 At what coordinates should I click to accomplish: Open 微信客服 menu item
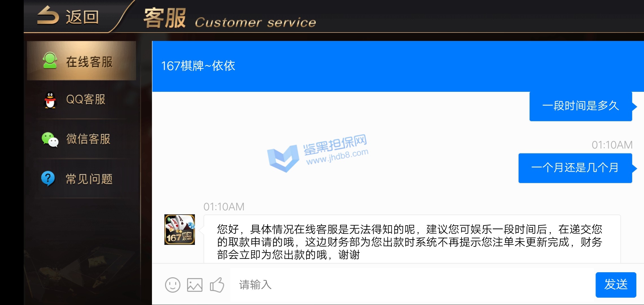point(81,139)
